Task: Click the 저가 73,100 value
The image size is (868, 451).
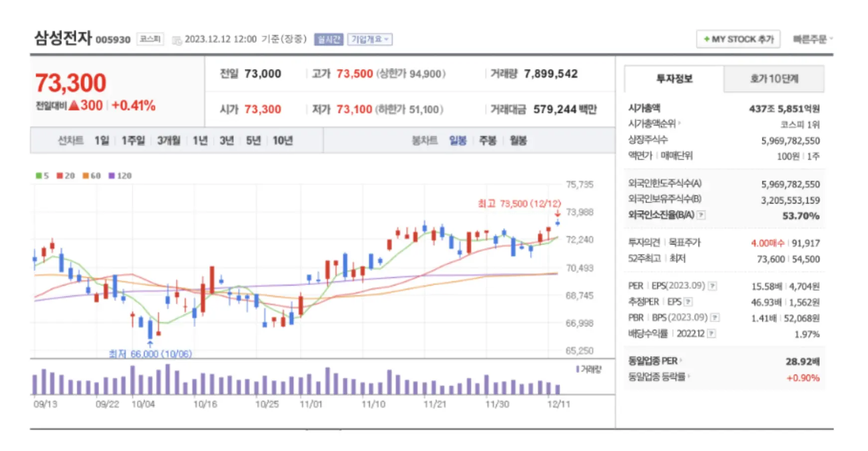Action: pos(354,109)
